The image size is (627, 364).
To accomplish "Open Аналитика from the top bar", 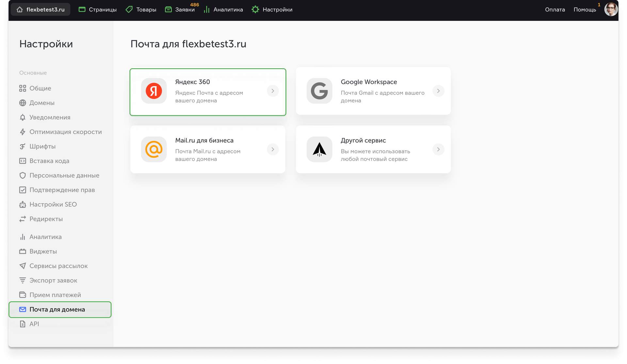I will click(223, 9).
